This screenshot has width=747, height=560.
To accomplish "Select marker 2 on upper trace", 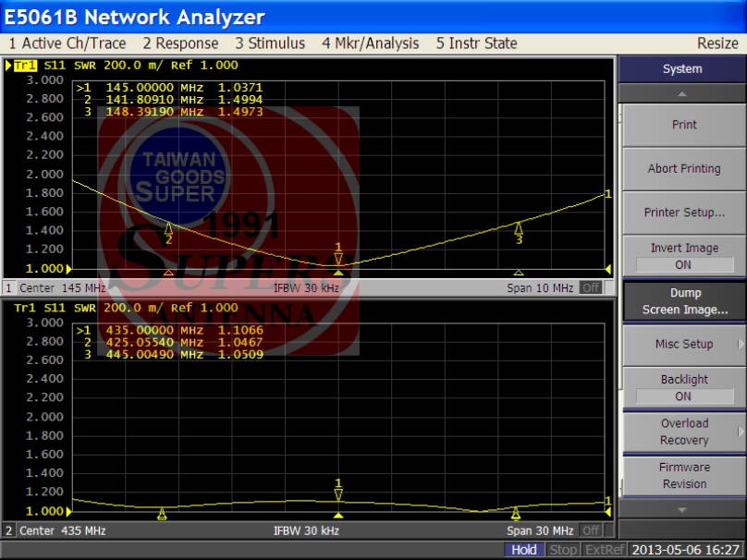I will tap(168, 232).
